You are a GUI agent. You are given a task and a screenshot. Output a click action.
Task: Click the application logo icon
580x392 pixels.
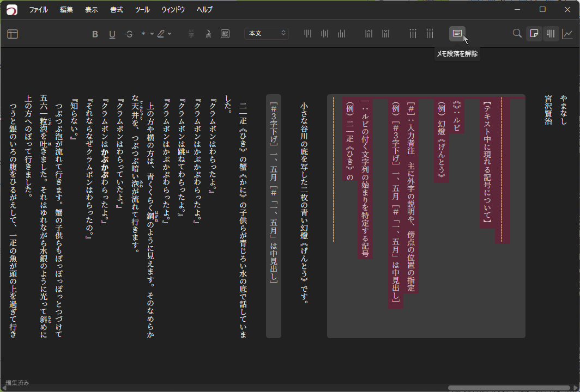[x=12, y=10]
